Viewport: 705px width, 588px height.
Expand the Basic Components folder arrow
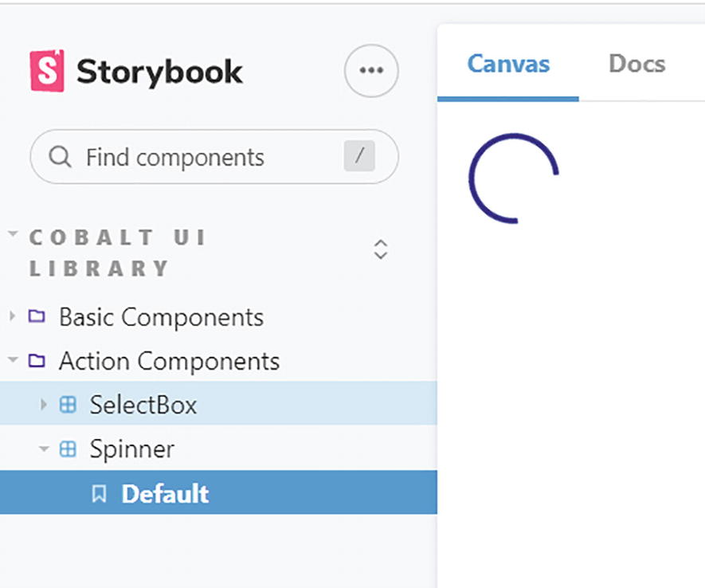click(x=13, y=317)
